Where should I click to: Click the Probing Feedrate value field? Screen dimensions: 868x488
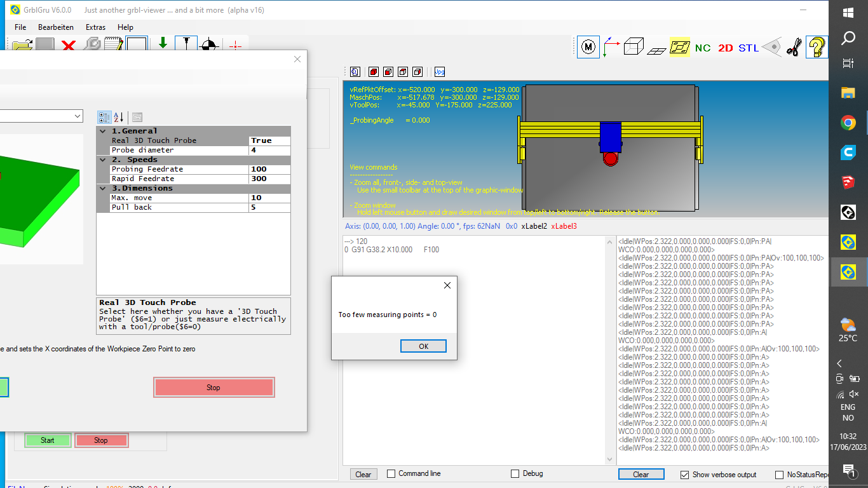point(269,169)
